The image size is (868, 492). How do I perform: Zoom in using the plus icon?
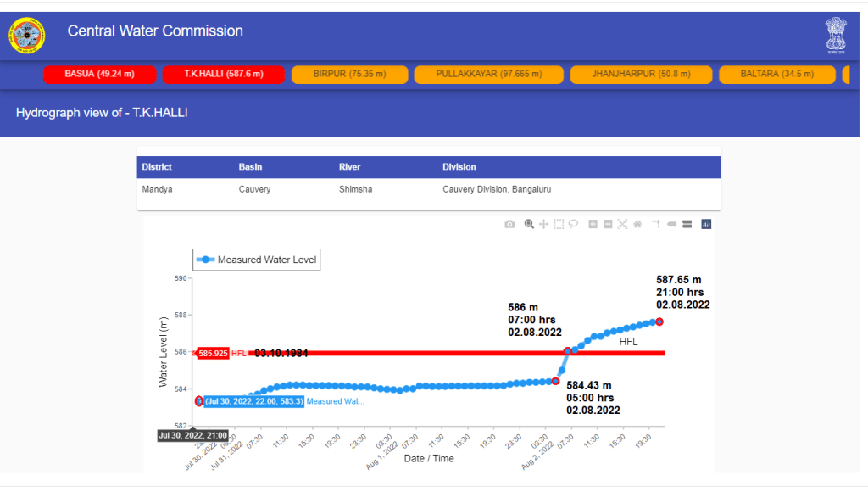click(593, 224)
